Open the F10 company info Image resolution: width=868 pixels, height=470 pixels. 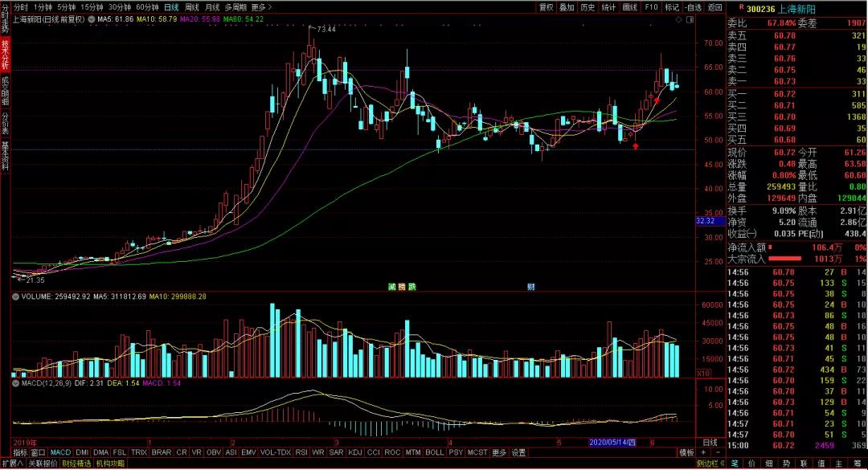click(x=652, y=7)
